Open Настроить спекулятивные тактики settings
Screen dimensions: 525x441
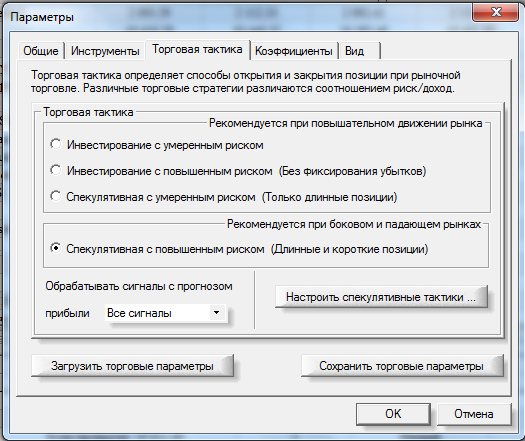pos(381,297)
